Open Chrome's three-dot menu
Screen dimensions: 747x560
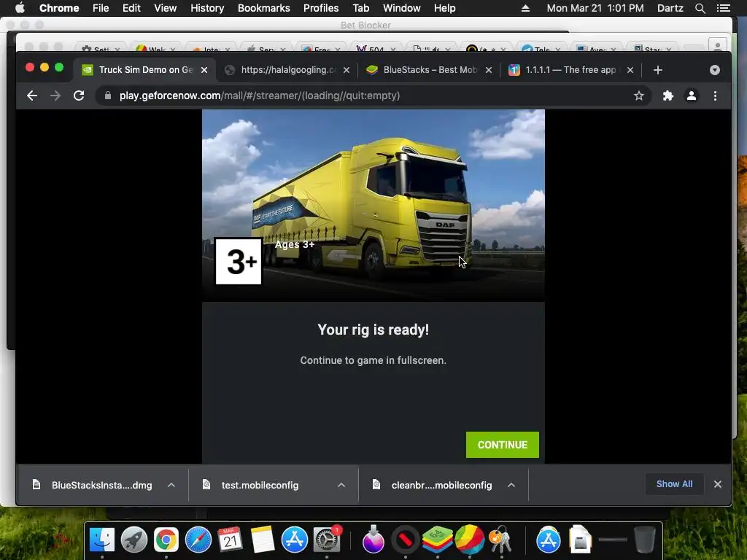pyautogui.click(x=715, y=96)
